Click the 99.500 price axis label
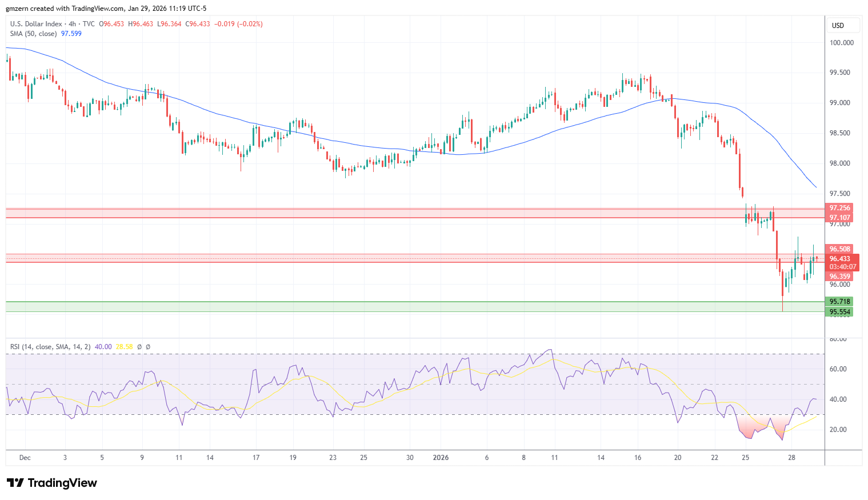The image size is (868, 500). point(840,73)
